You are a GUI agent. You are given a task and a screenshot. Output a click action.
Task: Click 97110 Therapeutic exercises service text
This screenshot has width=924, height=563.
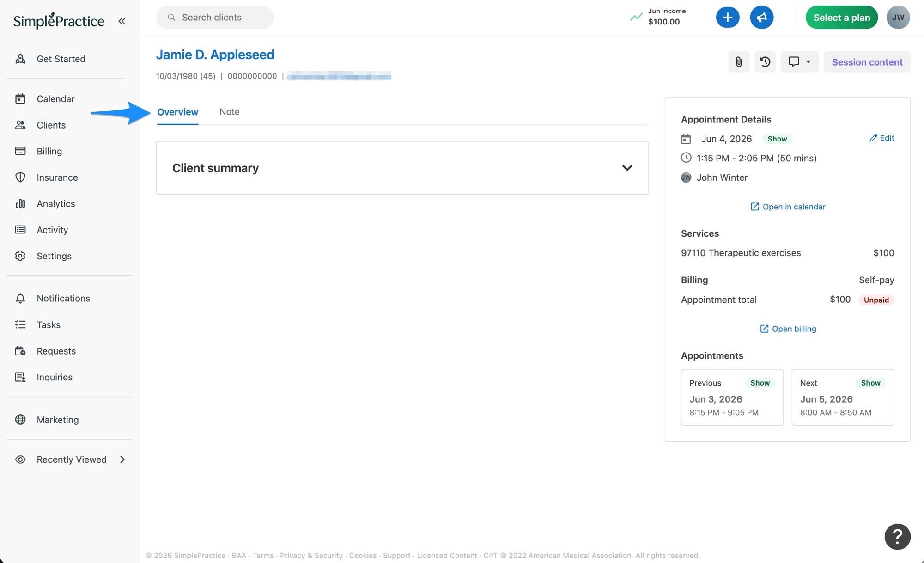[x=741, y=253]
